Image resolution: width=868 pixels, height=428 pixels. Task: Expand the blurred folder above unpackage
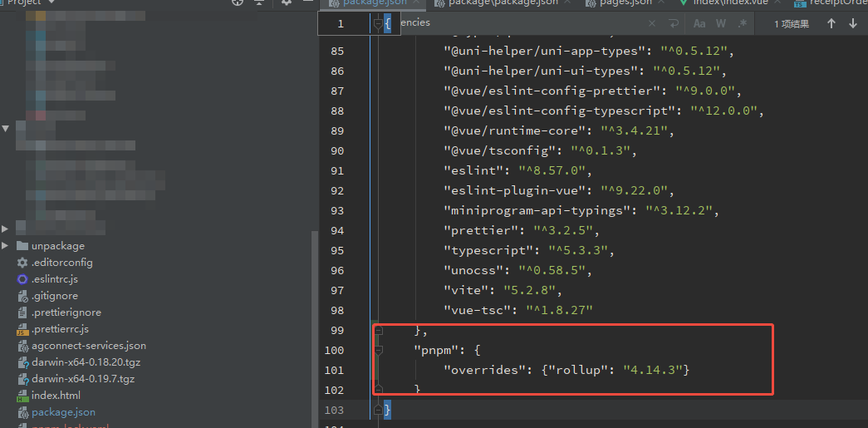(x=5, y=229)
